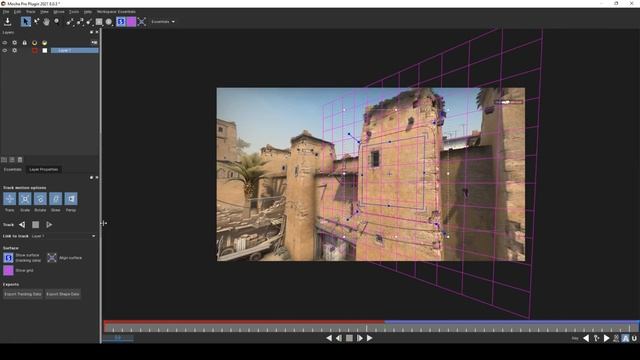The height and width of the screenshot is (360, 640).
Task: Select the Create Bezier-Spline Layer tool
Action: point(80,22)
